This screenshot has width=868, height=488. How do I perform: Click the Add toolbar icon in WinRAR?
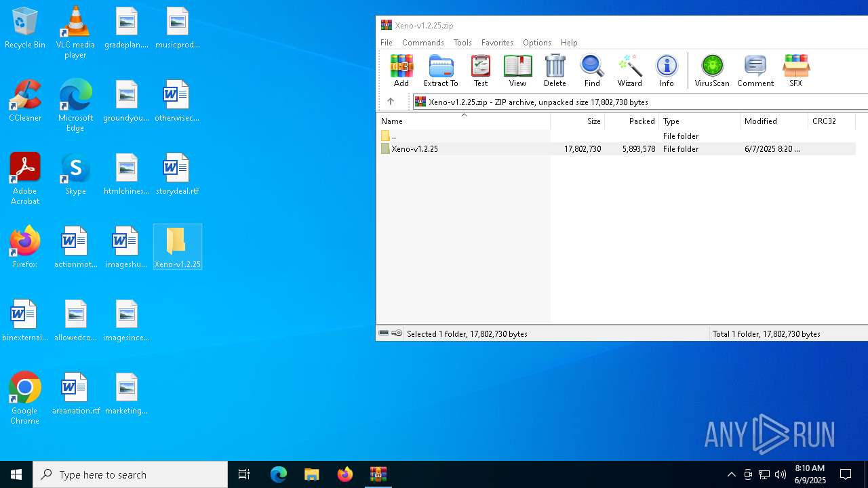(401, 70)
